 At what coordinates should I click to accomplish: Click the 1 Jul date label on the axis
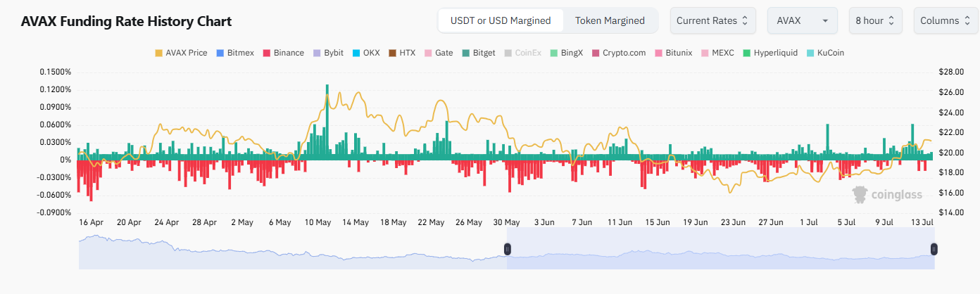click(x=810, y=222)
